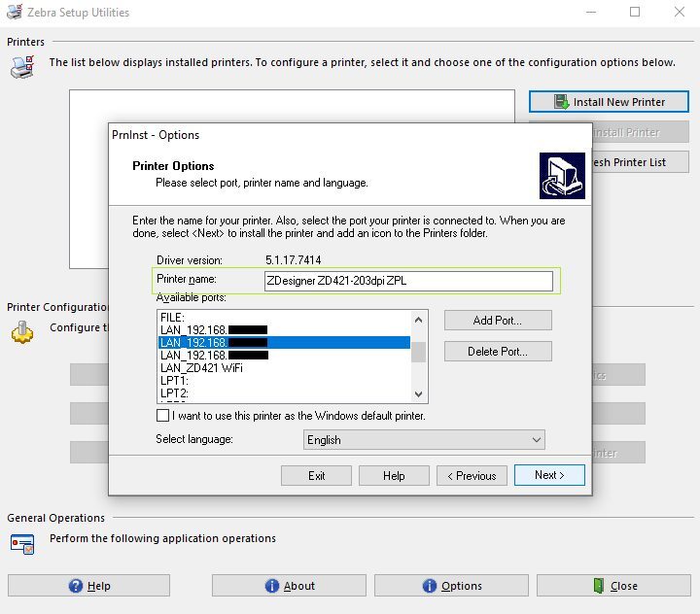Select the third LAN_192.168 port entry

click(x=284, y=356)
